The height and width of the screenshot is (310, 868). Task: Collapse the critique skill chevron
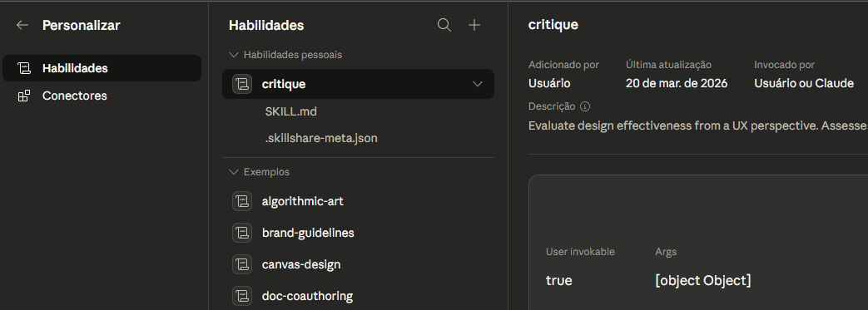(x=477, y=84)
